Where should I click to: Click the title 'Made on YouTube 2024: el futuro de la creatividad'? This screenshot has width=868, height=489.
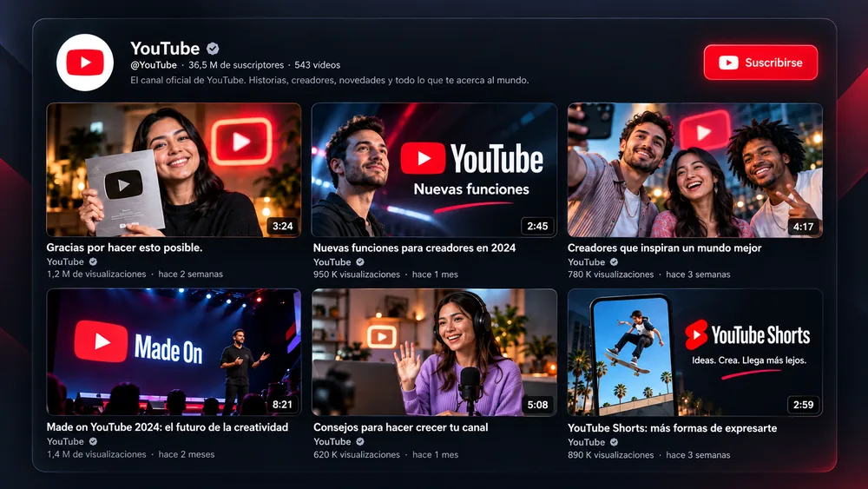tap(168, 427)
